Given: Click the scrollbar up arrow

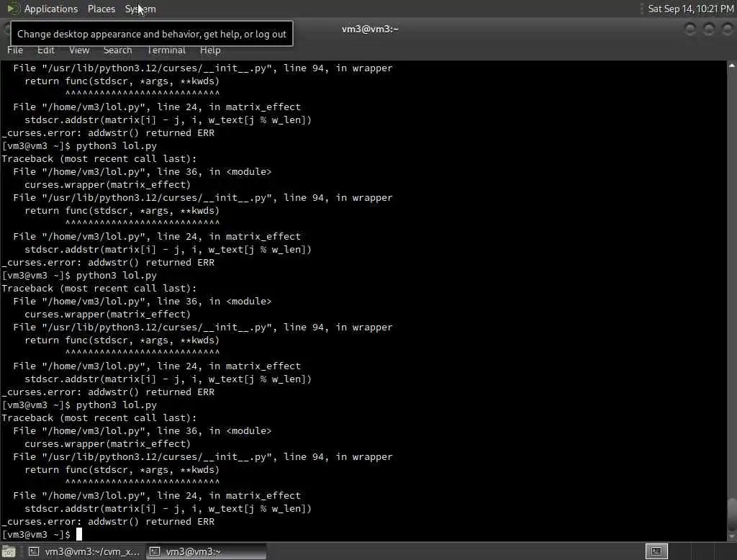Looking at the screenshot, I should tap(732, 66).
